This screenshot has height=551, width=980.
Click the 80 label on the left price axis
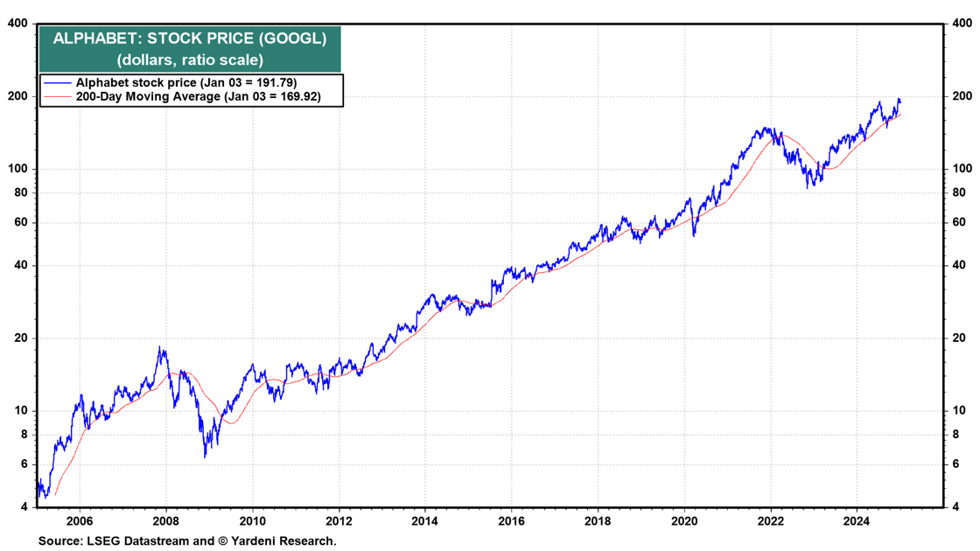pos(21,192)
